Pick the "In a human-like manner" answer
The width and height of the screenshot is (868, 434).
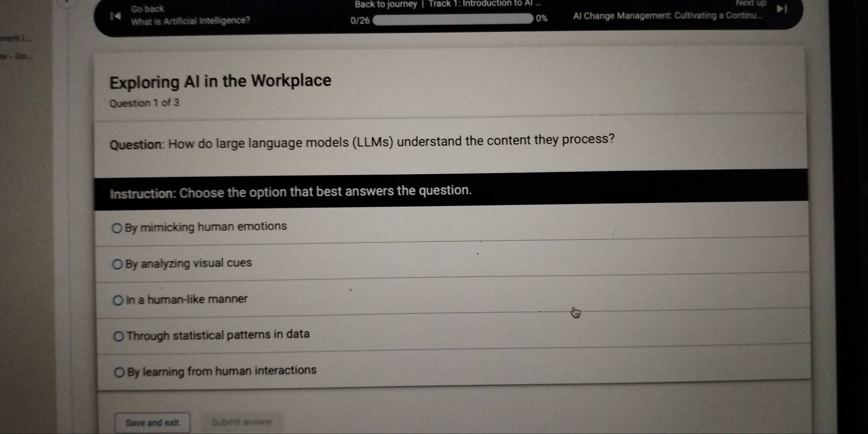pos(118,300)
